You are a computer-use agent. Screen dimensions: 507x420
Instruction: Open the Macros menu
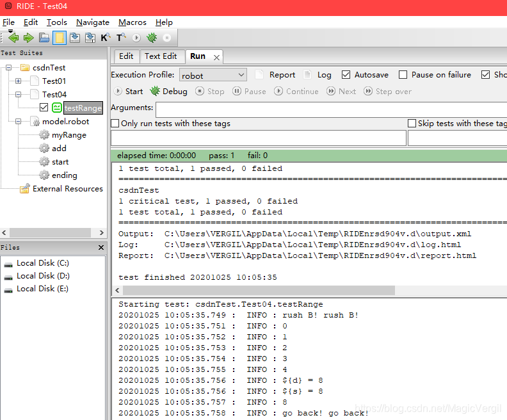click(133, 22)
